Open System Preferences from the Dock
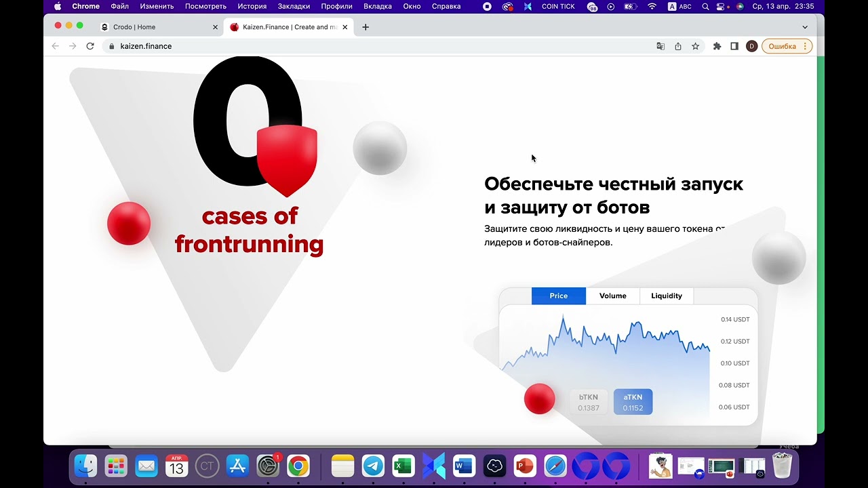 [x=268, y=466]
